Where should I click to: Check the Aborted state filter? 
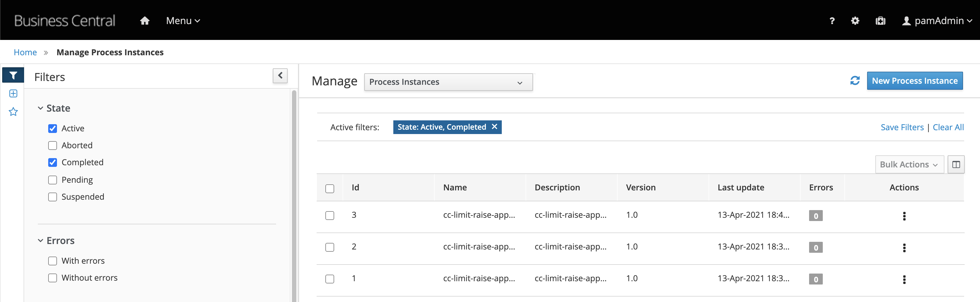point(53,146)
